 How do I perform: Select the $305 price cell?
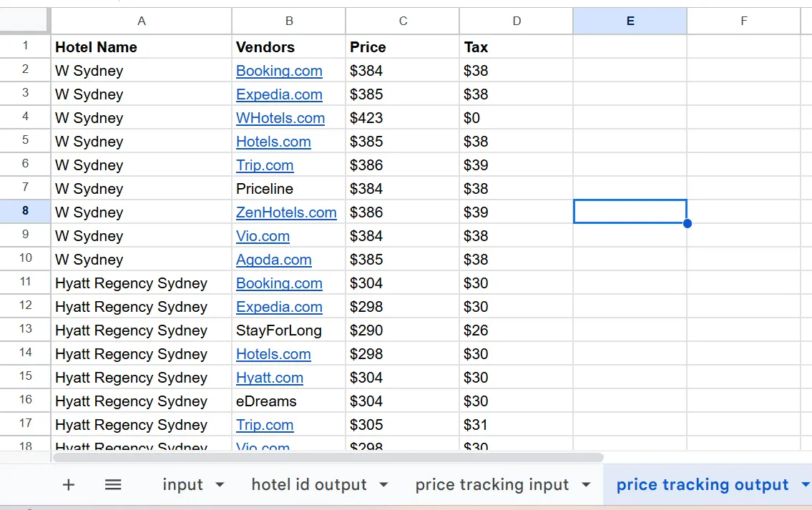point(403,425)
